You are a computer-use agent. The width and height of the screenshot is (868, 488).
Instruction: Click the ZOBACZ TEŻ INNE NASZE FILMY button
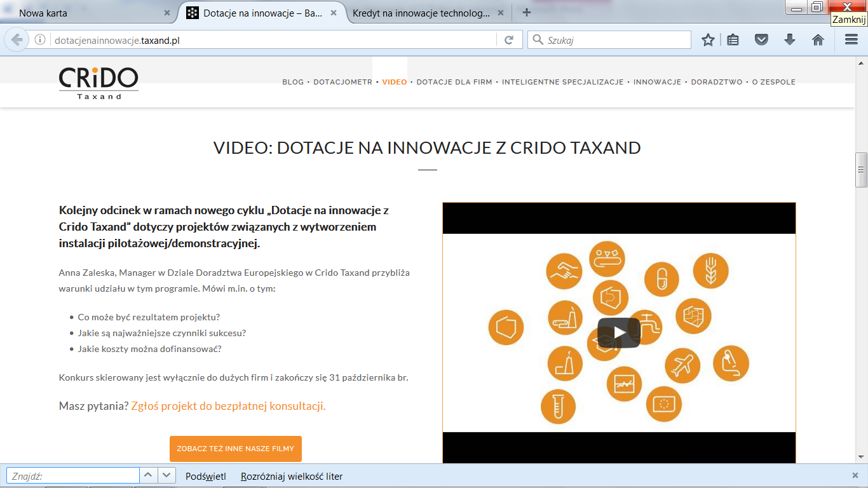pos(235,449)
